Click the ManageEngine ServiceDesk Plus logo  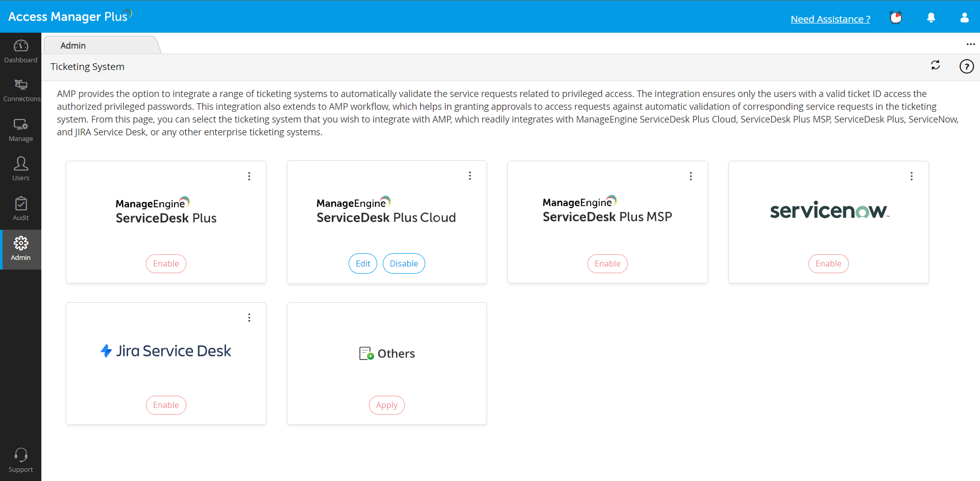click(x=166, y=210)
